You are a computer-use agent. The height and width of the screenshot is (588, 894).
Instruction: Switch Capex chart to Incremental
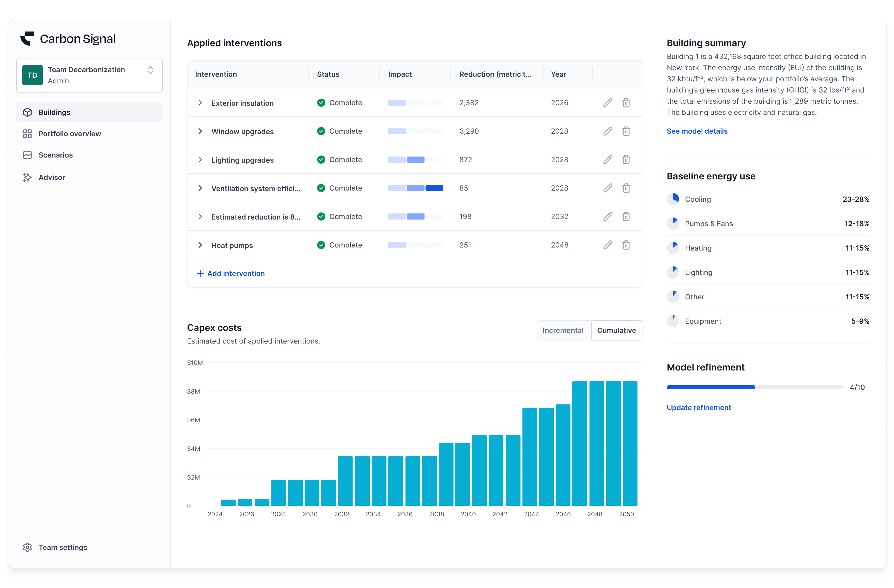(562, 330)
